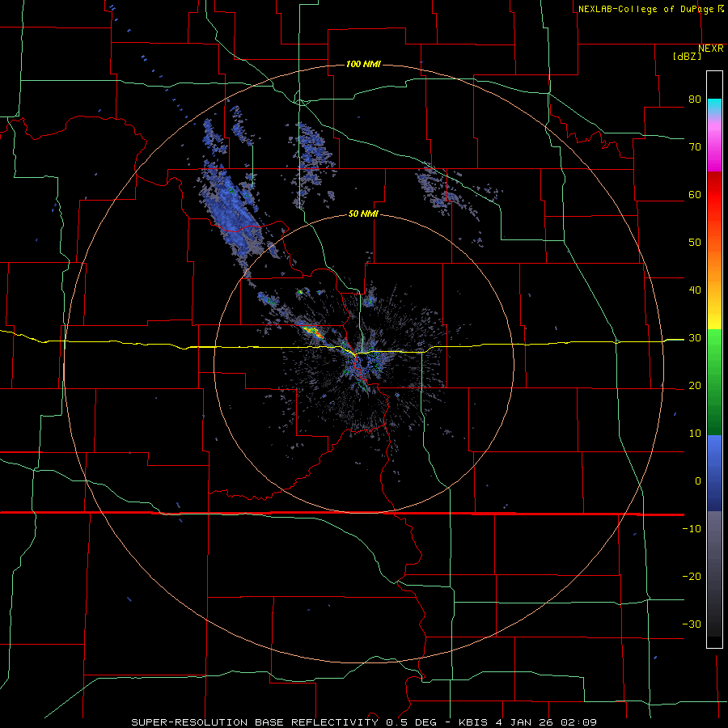This screenshot has width=728, height=728.
Task: Click the NEXR label above the color scale
Action: (711, 49)
